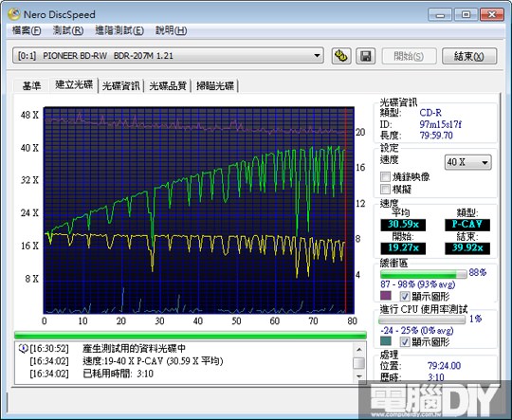Click the start speed value 19.27x
The height and width of the screenshot is (420, 512).
[403, 248]
